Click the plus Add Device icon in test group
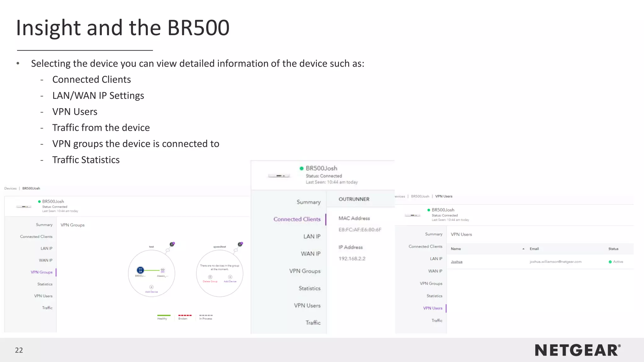The height and width of the screenshot is (362, 644). [x=151, y=287]
